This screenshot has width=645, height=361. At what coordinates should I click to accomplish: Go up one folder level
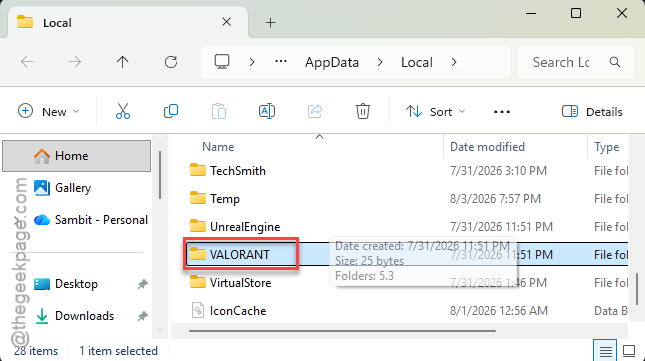coord(122,62)
